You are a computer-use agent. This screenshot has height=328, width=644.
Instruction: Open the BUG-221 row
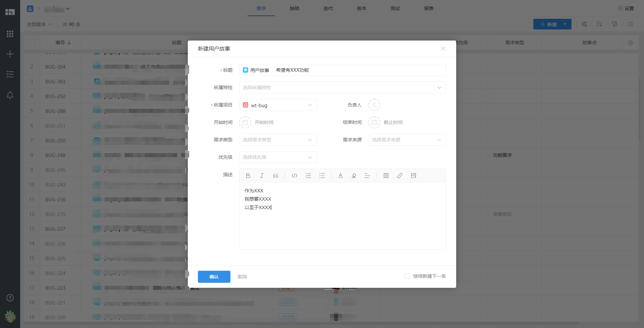click(x=55, y=303)
